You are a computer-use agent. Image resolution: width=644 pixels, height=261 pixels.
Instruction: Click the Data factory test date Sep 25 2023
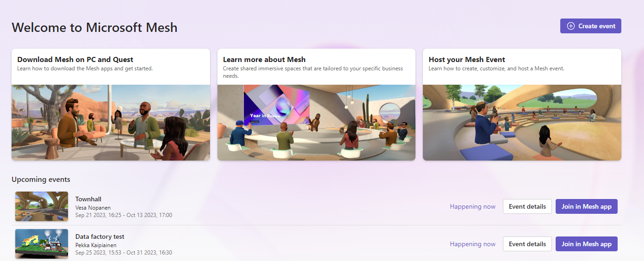click(x=124, y=253)
